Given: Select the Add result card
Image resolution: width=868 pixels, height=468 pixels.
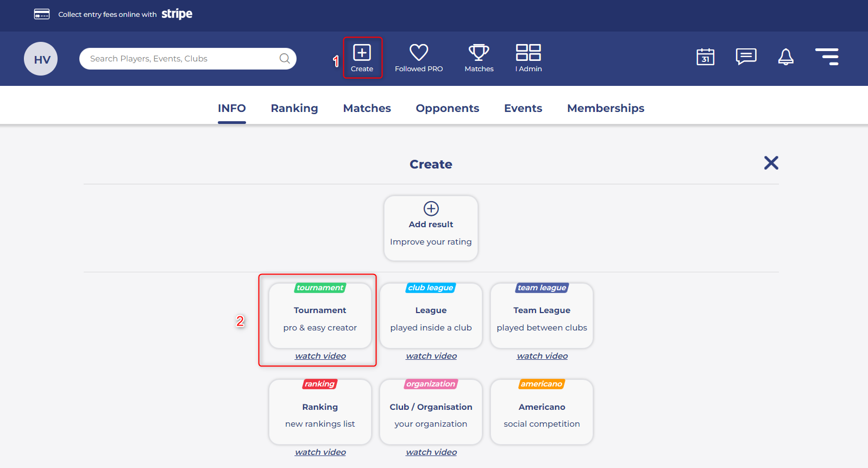Looking at the screenshot, I should click(431, 228).
